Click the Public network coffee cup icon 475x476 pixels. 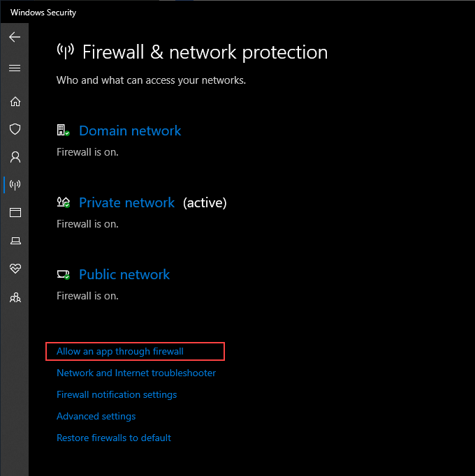click(x=63, y=274)
